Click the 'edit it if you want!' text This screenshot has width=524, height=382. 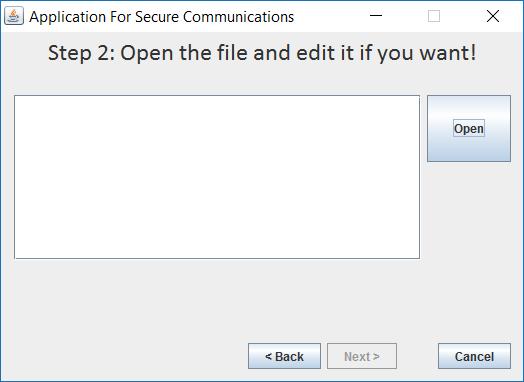(x=386, y=53)
